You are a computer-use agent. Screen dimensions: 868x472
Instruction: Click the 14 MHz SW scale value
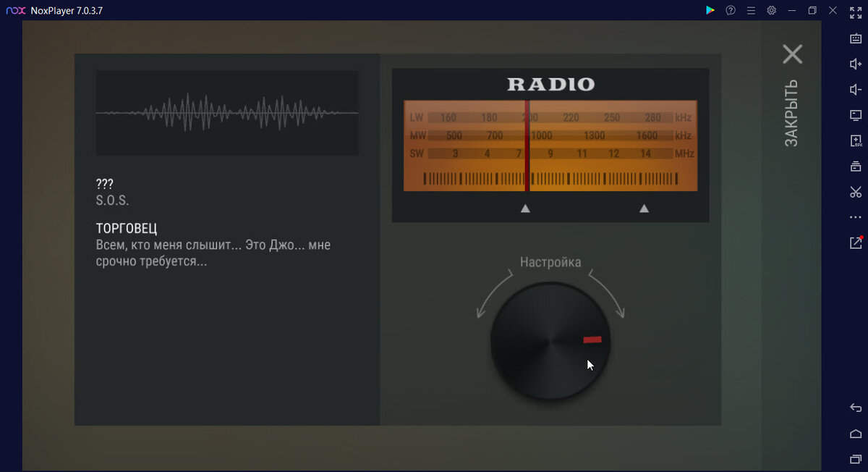(x=645, y=153)
